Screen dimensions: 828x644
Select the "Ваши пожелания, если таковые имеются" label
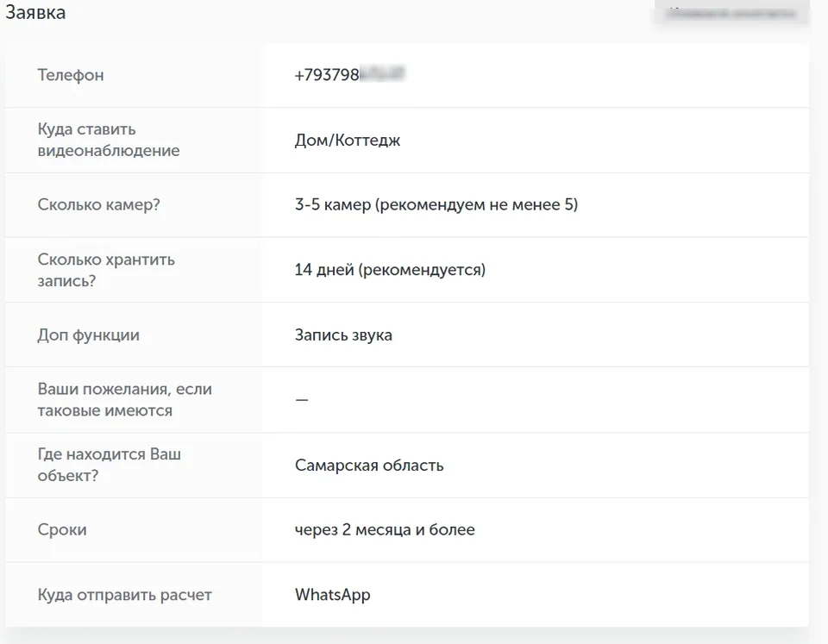[x=124, y=400]
